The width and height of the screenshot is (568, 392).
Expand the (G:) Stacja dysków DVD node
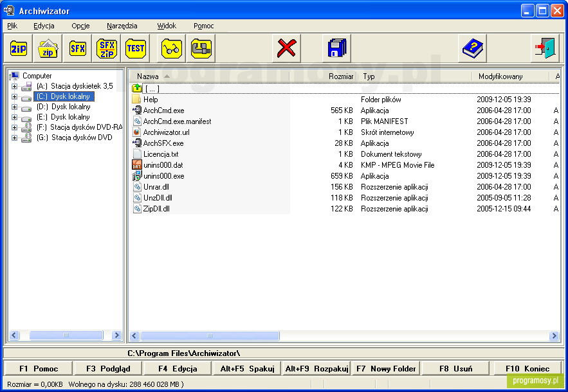pyautogui.click(x=14, y=138)
